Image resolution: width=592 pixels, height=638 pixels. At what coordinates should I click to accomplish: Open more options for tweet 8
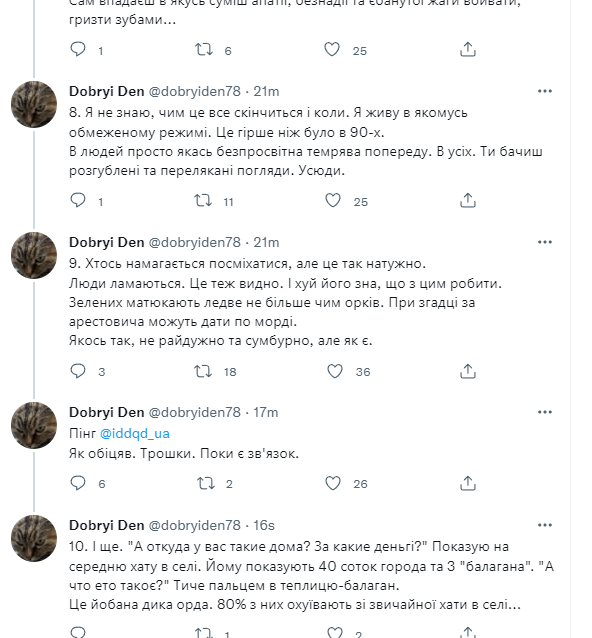point(544,91)
